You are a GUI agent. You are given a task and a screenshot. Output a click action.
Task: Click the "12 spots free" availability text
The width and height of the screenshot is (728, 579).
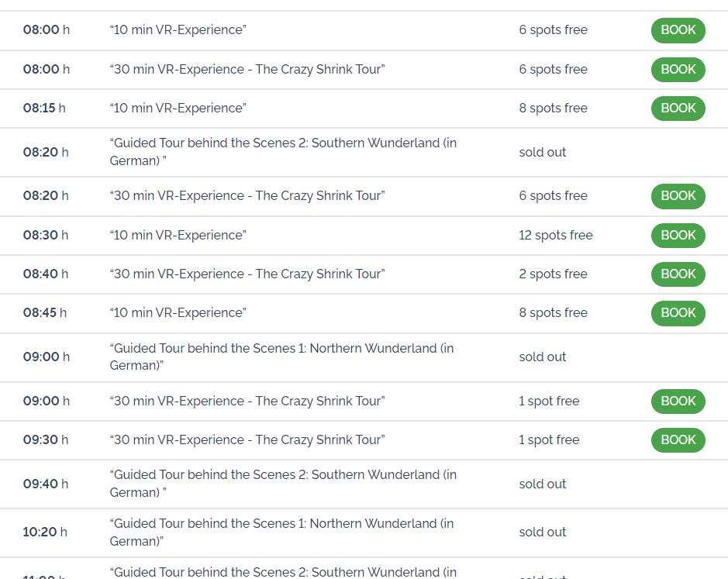556,236
